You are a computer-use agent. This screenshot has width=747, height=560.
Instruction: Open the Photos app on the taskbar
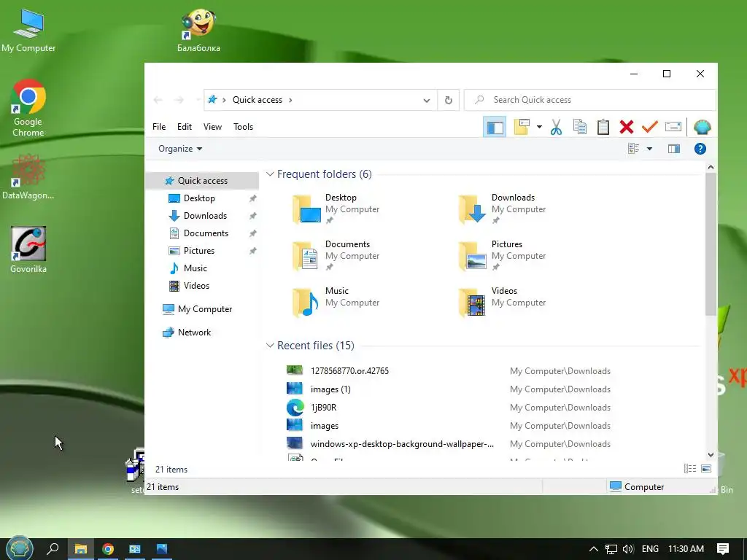pos(162,549)
